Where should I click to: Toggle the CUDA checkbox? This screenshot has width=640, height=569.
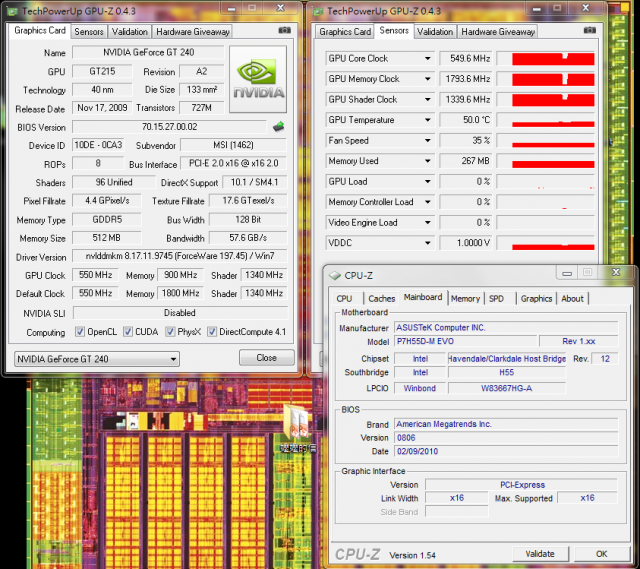(x=128, y=332)
